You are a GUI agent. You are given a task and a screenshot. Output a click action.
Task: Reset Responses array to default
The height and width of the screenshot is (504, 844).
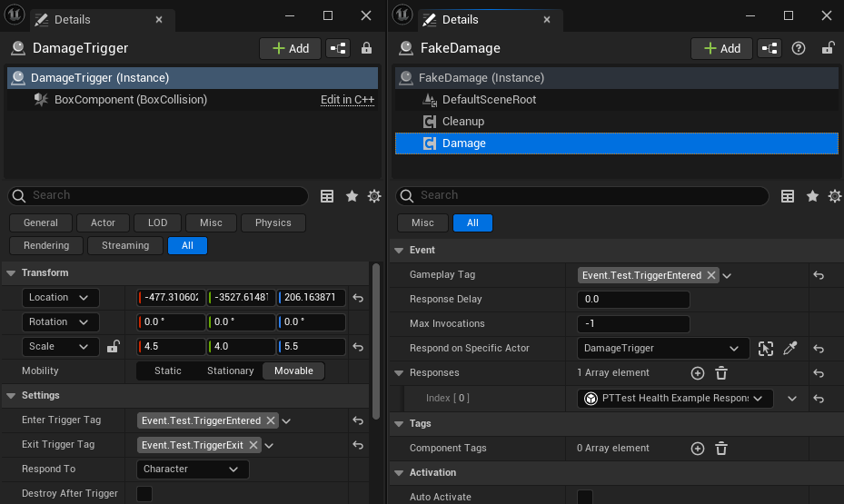[x=819, y=373]
